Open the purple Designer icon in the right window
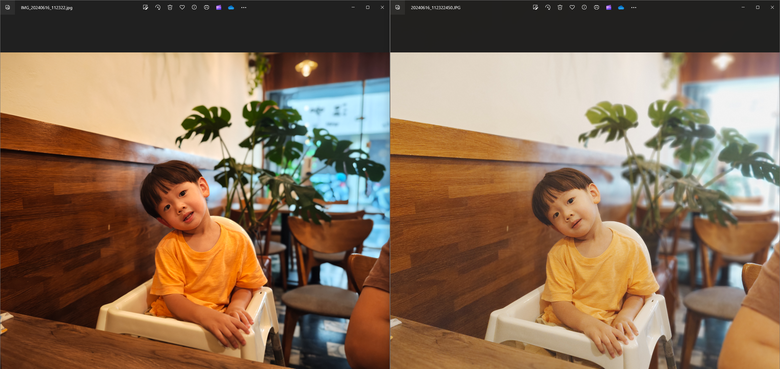The height and width of the screenshot is (369, 780). (x=608, y=7)
